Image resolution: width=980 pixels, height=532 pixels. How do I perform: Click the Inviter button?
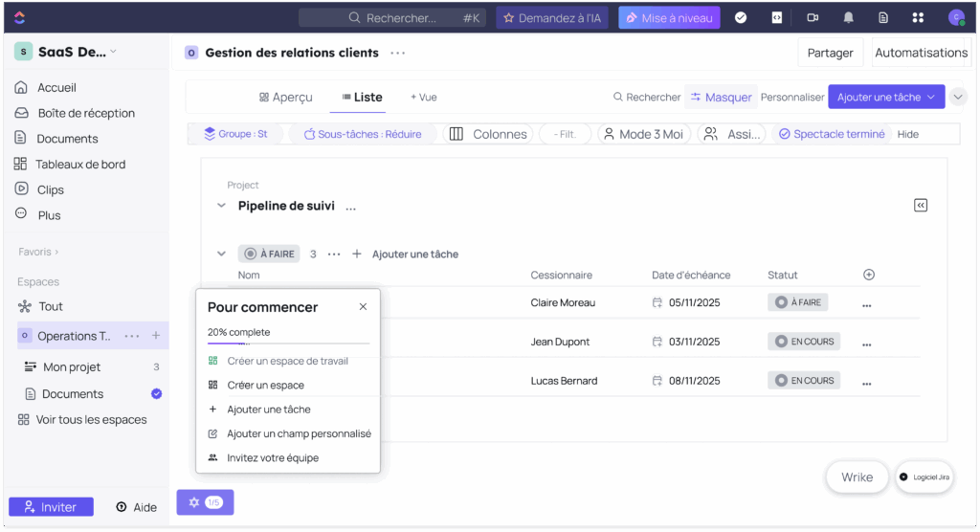tap(52, 507)
